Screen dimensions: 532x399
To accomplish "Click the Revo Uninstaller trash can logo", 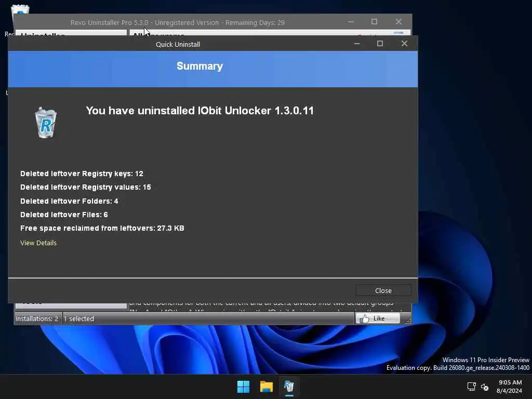I will coord(46,123).
